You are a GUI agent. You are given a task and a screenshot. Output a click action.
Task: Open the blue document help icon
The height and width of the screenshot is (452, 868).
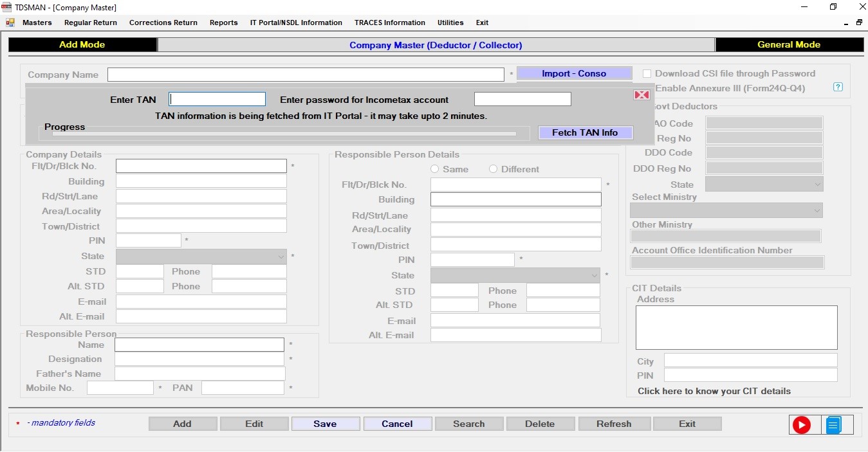[x=833, y=425]
